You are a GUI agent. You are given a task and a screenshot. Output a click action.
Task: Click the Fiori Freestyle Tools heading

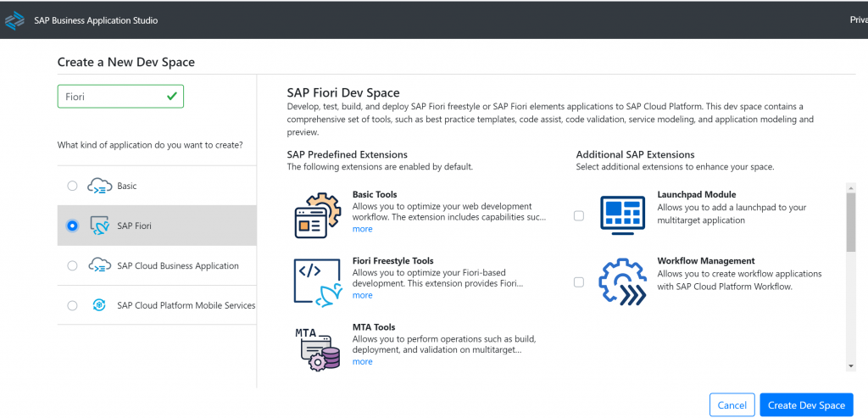(393, 261)
